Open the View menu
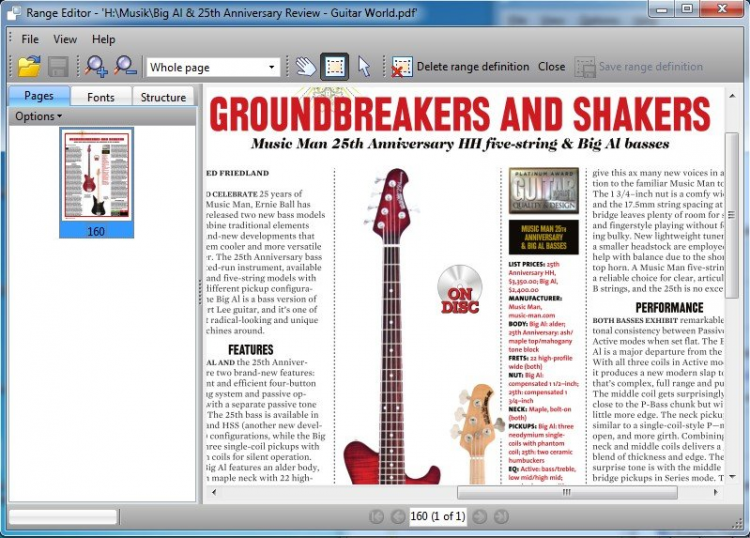750x538 pixels. [65, 39]
